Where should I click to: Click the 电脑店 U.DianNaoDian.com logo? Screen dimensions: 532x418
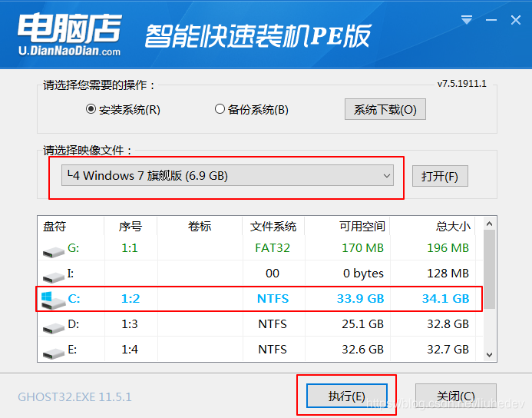pos(70,35)
